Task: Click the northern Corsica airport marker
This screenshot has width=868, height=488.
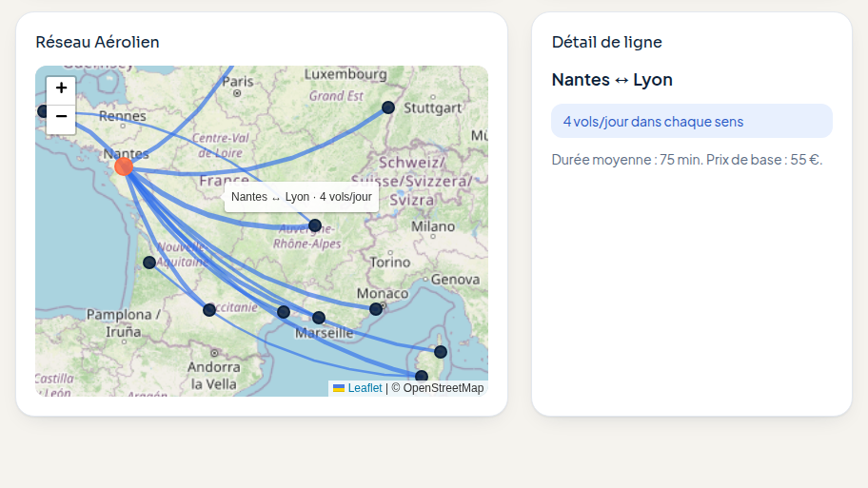Action: [x=440, y=352]
